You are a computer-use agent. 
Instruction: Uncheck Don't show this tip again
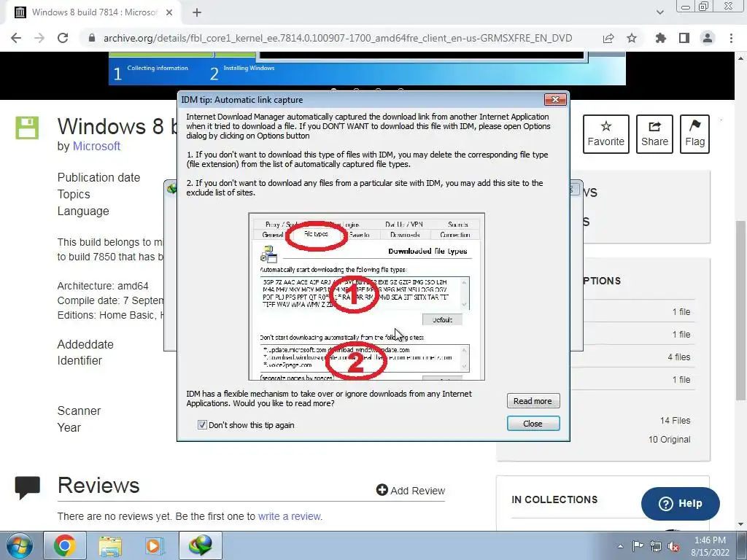(202, 425)
